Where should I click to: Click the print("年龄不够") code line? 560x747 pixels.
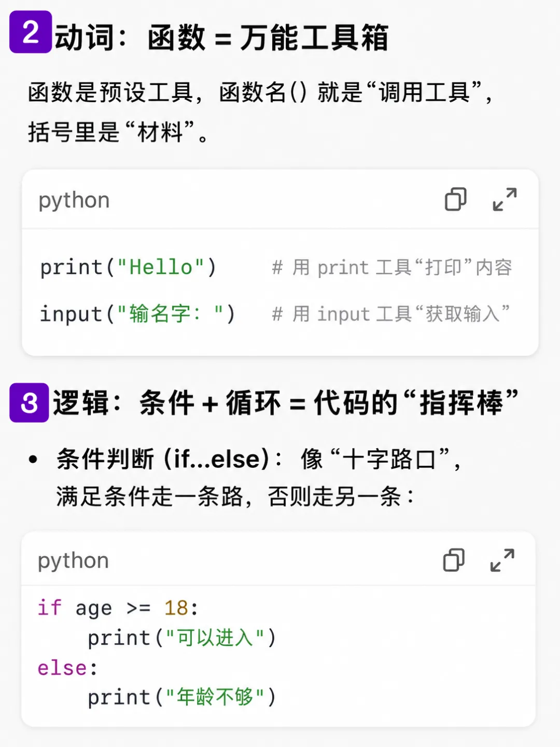click(x=181, y=697)
